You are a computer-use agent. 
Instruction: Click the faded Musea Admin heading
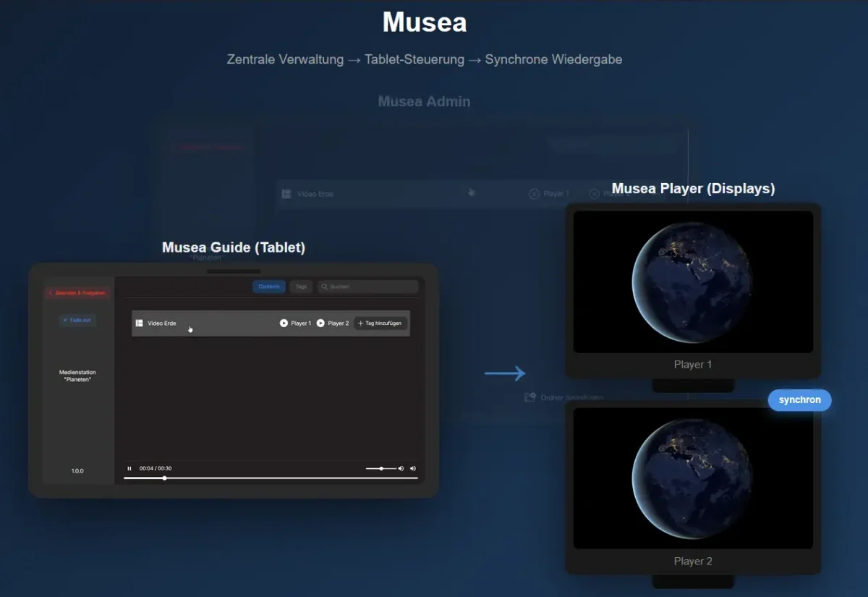coord(424,101)
